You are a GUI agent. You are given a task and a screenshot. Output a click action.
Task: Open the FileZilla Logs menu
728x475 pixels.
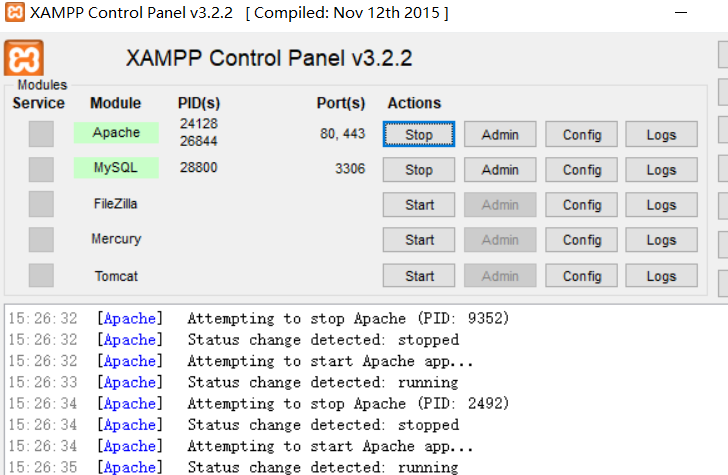tap(662, 205)
